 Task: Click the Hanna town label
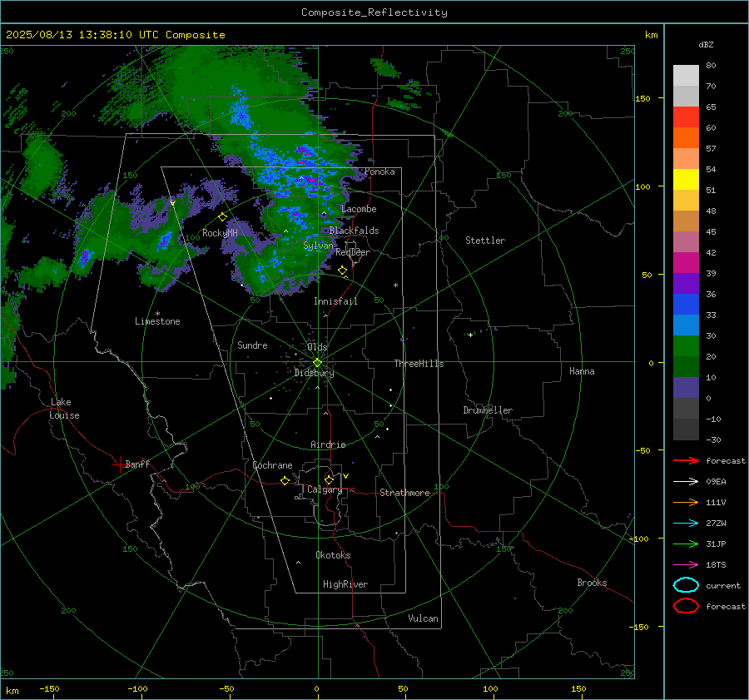(582, 371)
